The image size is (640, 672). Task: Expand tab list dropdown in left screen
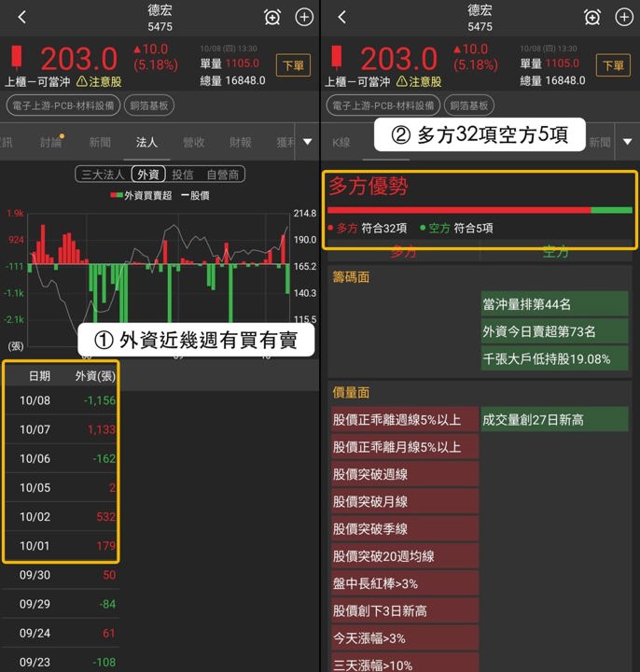tap(308, 142)
